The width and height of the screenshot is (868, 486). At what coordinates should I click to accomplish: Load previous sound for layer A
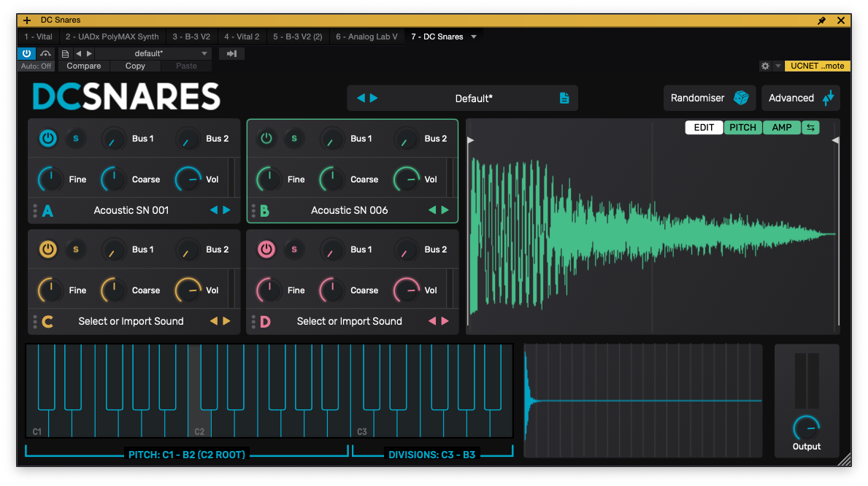[214, 209]
